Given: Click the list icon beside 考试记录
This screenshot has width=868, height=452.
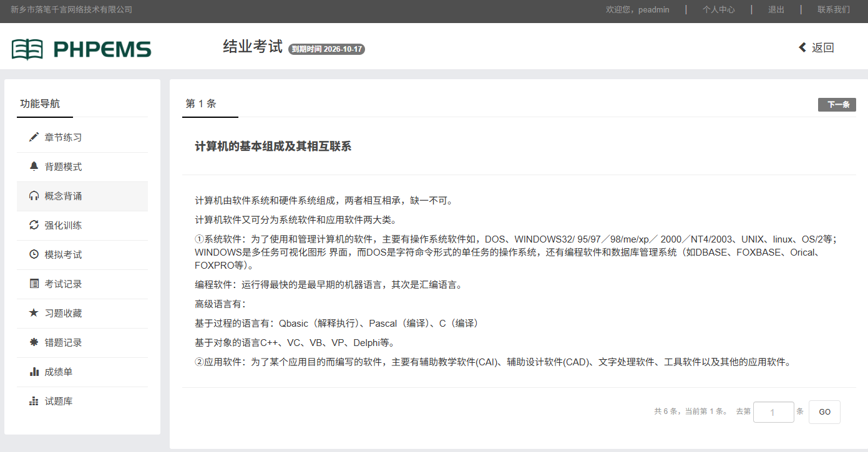Looking at the screenshot, I should [34, 284].
